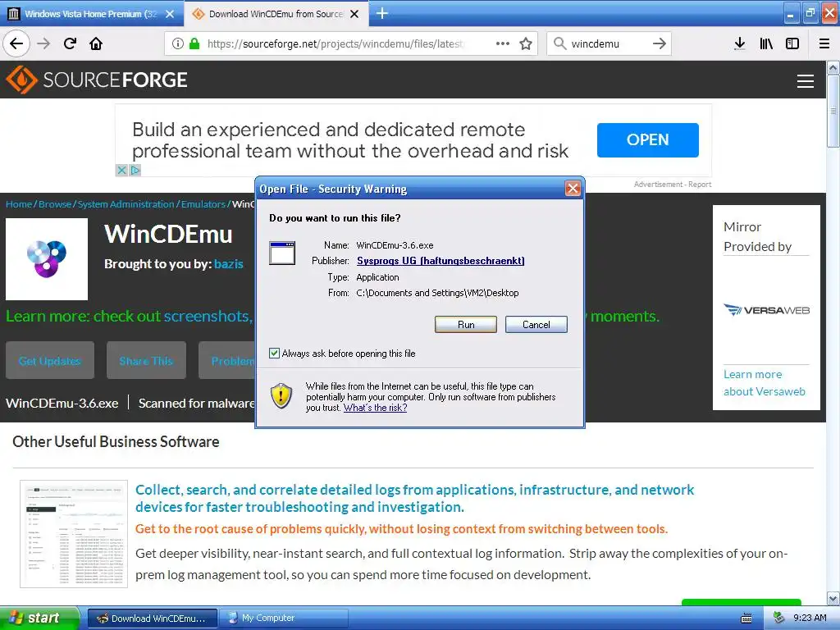Click the green secure padlock icon
The image size is (840, 630).
tap(194, 43)
